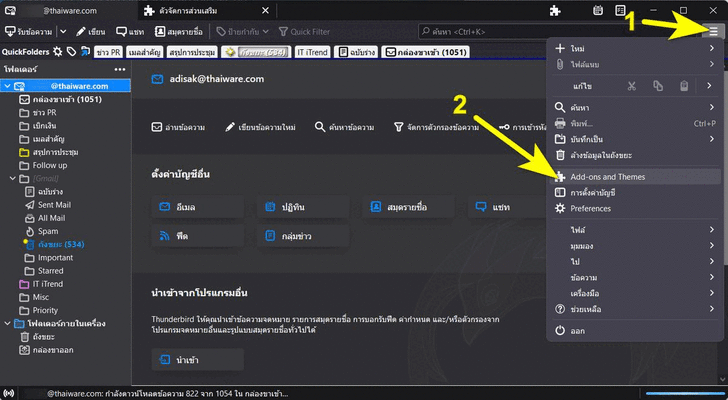
Task: Click the Cut scissors icon in menu
Action: 631,86
